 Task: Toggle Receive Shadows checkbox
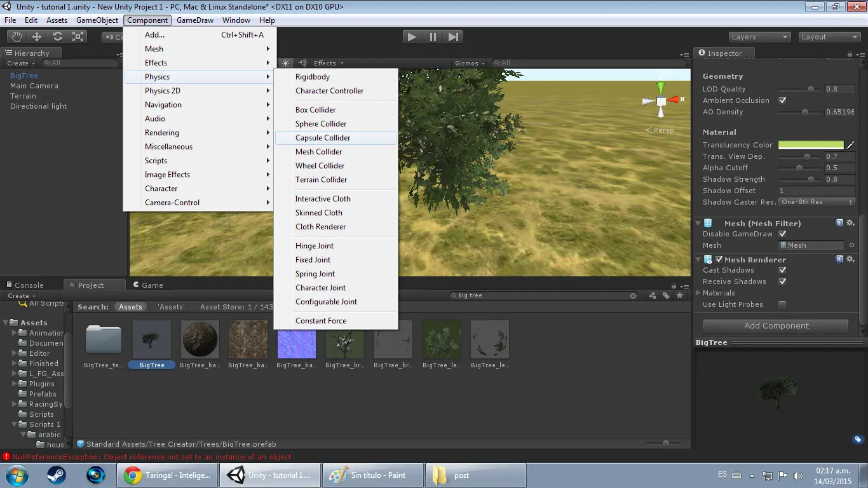pos(783,281)
